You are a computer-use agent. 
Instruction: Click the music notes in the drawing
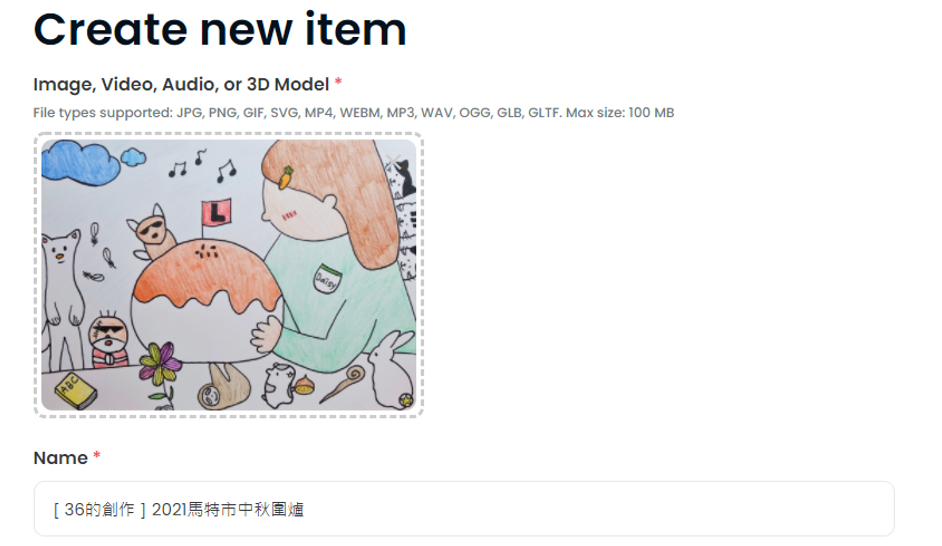(202, 165)
